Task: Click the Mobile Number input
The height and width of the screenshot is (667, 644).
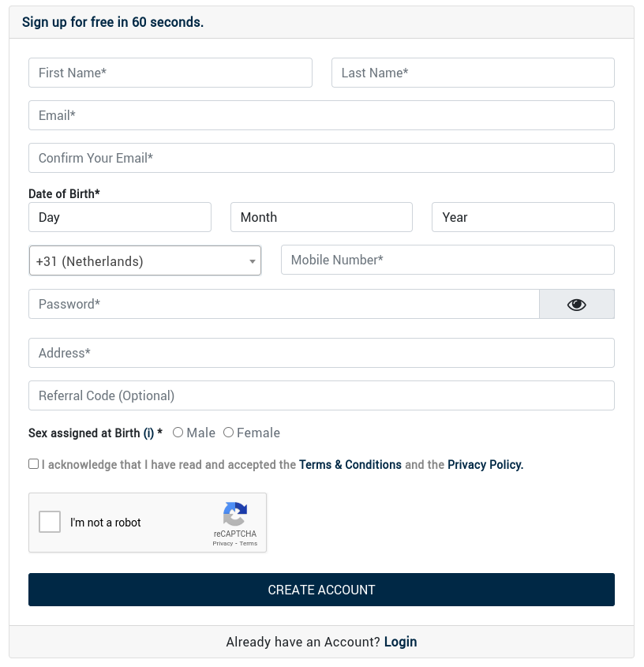Action: point(447,260)
